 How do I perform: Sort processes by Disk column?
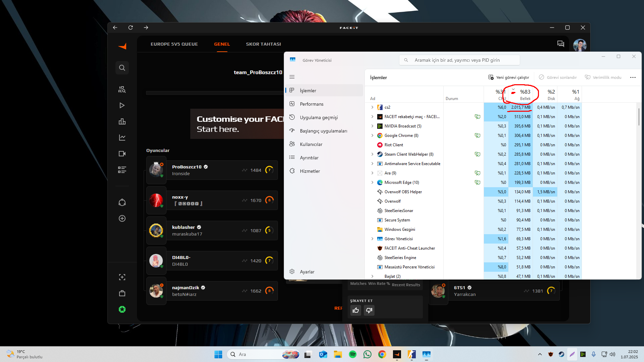[x=545, y=94]
